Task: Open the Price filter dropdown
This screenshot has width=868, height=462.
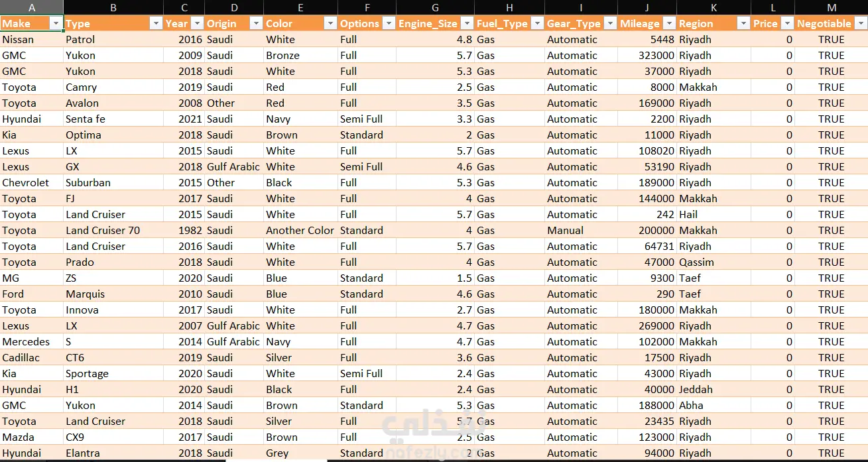Action: click(x=787, y=23)
